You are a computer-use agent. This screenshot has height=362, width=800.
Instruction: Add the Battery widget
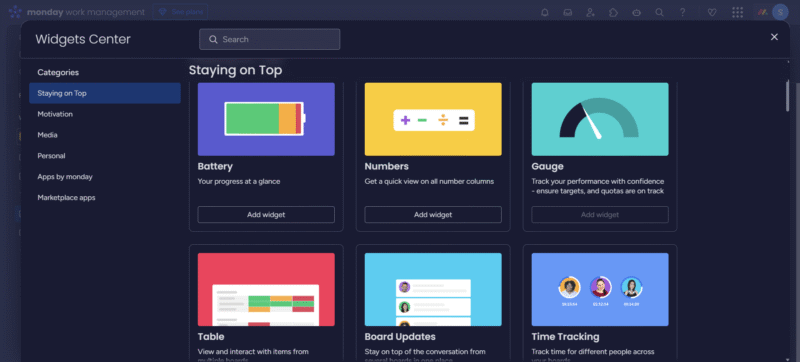(x=266, y=215)
